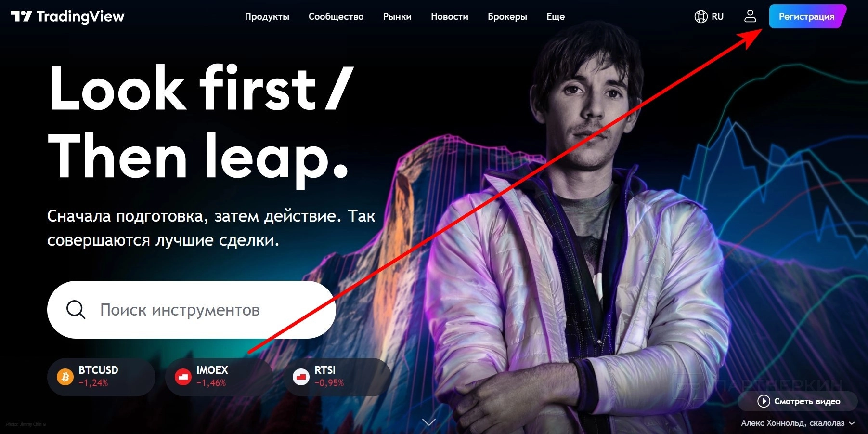Click the RTSI index icon
Screen dimensions: 868x434
301,377
